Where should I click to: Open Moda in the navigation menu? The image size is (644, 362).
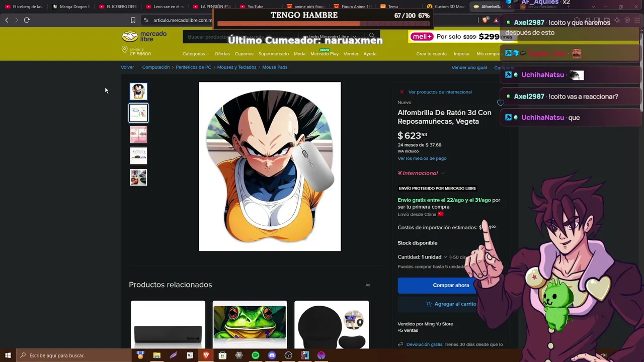pos(299,54)
